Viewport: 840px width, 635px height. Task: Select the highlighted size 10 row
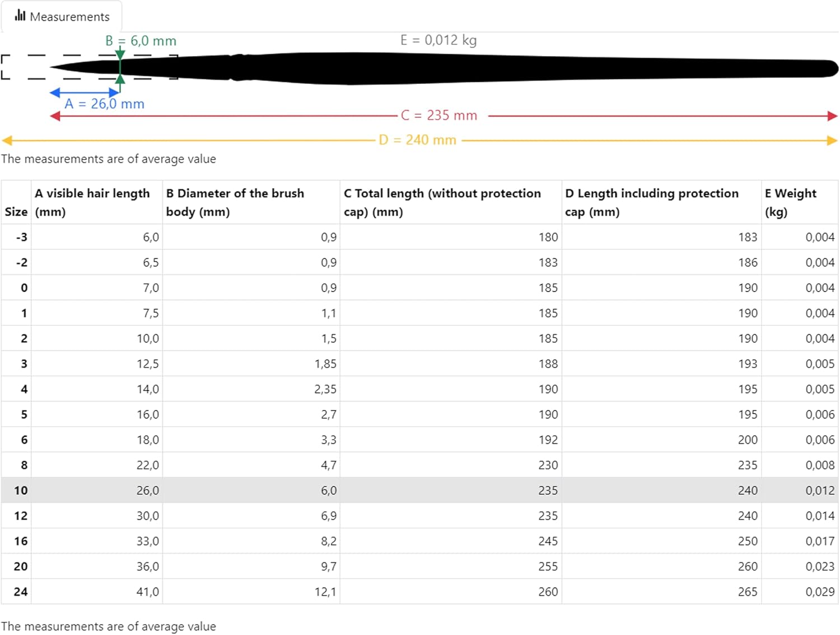click(x=419, y=490)
